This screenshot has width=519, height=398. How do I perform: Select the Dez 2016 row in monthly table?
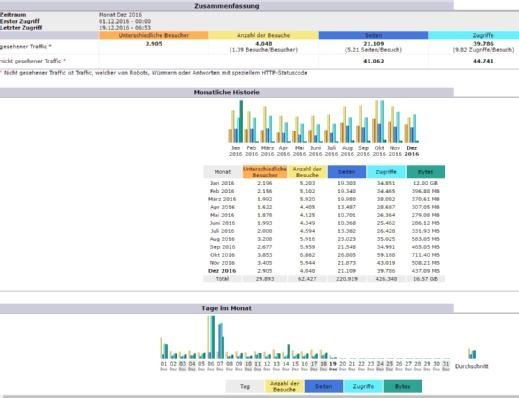tap(324, 271)
